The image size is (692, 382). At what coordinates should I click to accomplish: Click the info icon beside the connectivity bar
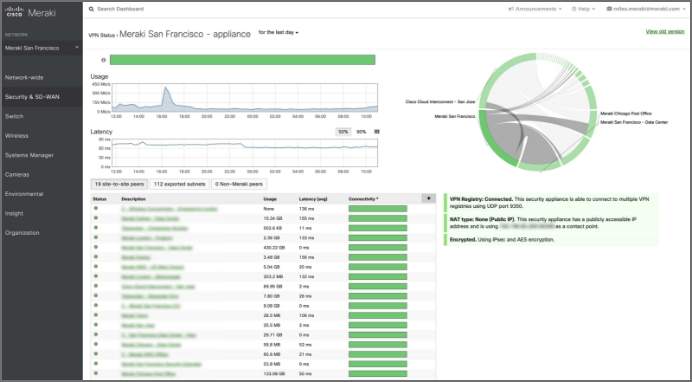(104, 60)
